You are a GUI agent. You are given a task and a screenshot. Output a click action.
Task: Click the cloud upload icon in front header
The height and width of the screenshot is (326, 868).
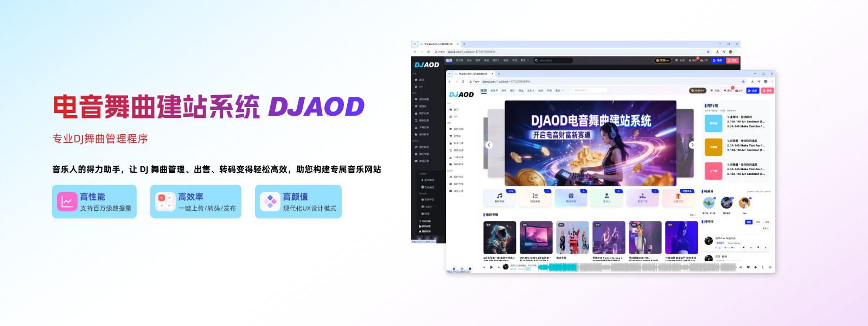pos(736,90)
